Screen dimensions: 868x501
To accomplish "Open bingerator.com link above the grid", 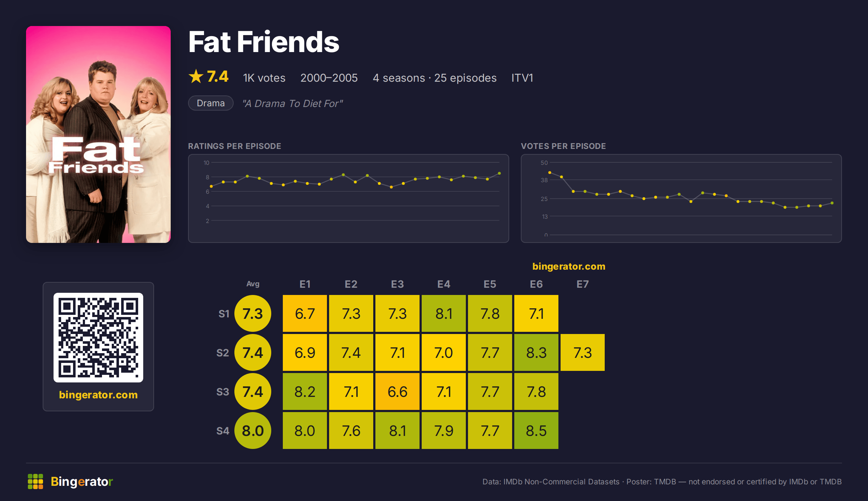I will 569,266.
